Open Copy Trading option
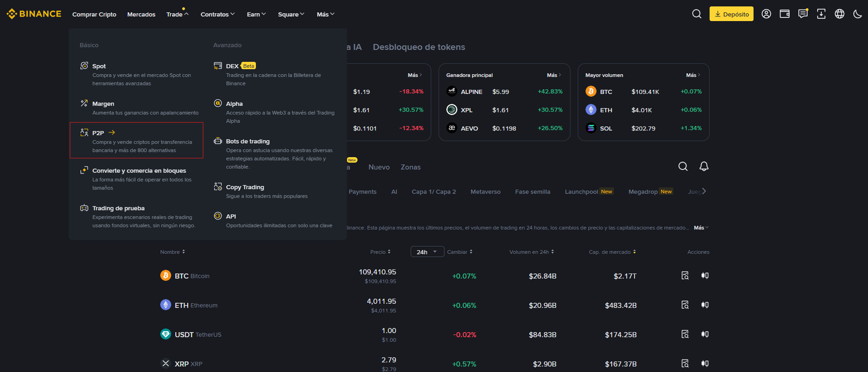The height and width of the screenshot is (372, 868). click(274, 191)
